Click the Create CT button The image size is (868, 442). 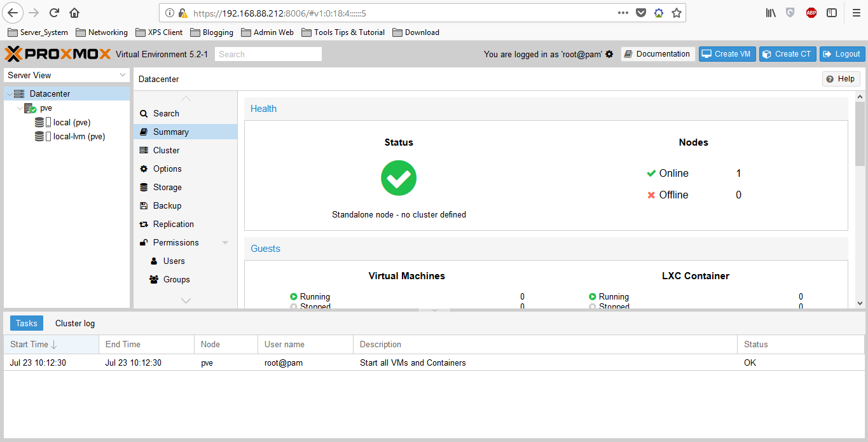point(787,54)
